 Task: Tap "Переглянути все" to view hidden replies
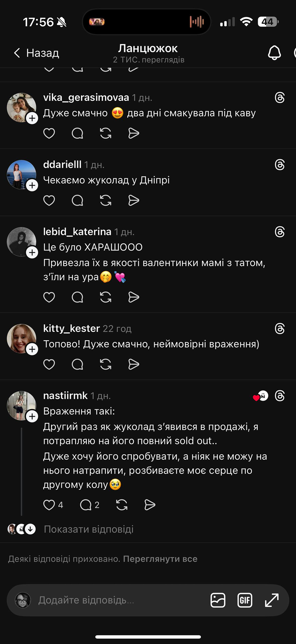[x=160, y=559]
